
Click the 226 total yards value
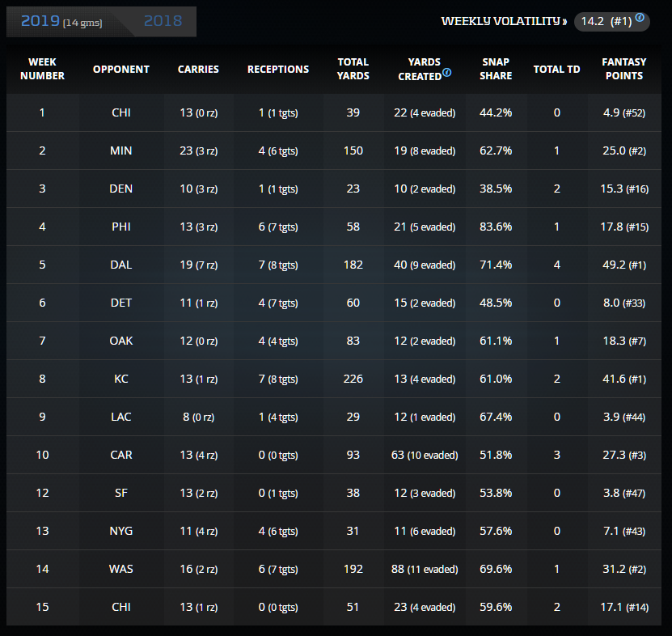[353, 379]
